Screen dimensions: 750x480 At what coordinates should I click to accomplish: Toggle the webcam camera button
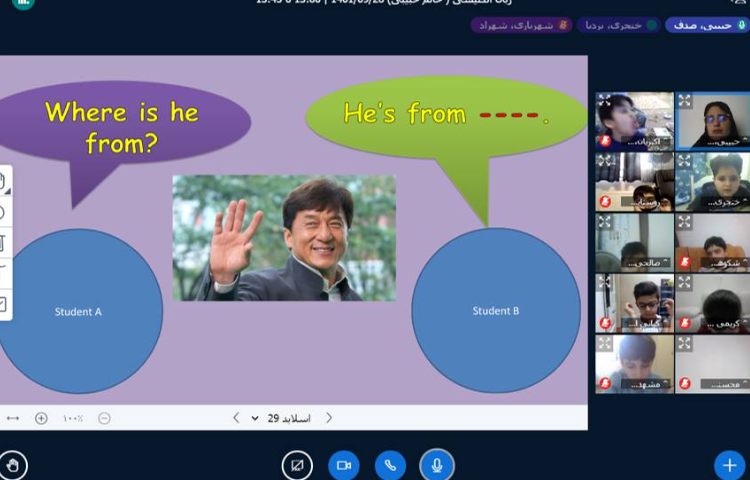[343, 465]
